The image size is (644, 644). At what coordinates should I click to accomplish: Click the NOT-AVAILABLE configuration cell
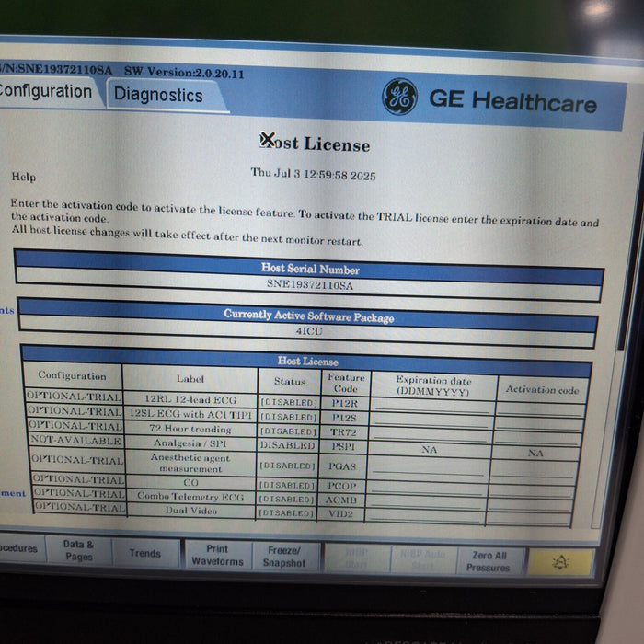click(75, 440)
